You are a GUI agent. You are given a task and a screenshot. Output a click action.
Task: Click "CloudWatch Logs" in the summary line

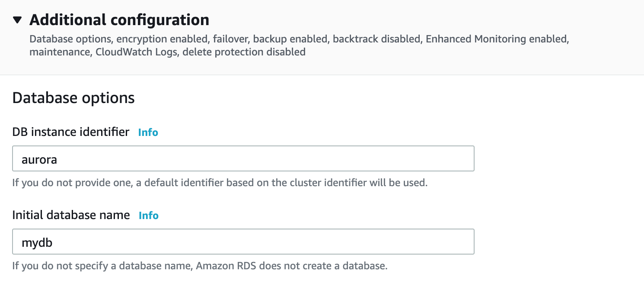pyautogui.click(x=132, y=52)
